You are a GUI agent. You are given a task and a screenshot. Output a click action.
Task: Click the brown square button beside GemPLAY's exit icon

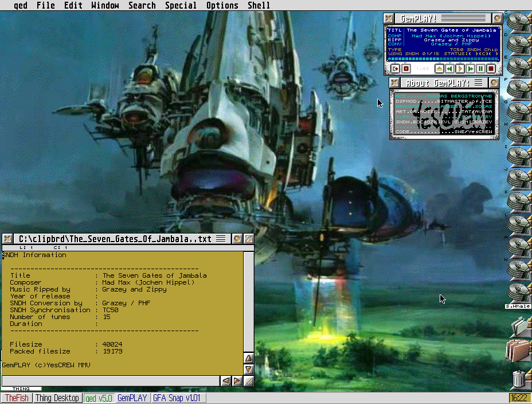(x=406, y=69)
